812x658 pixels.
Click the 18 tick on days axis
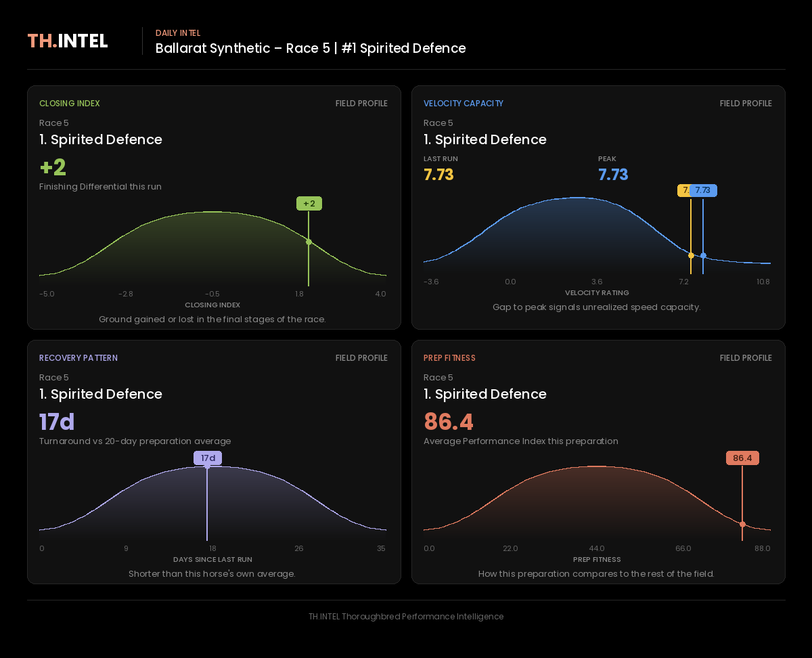coord(212,548)
